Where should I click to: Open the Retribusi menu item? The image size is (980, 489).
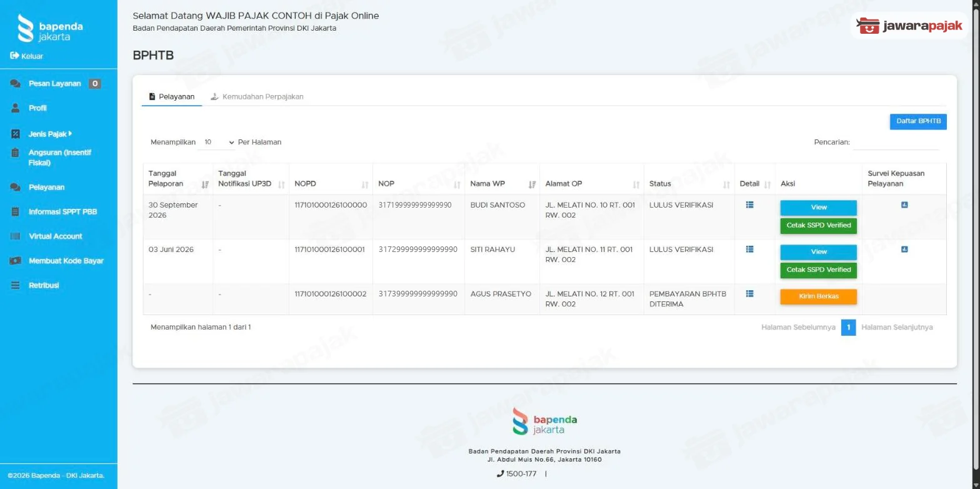tap(44, 285)
